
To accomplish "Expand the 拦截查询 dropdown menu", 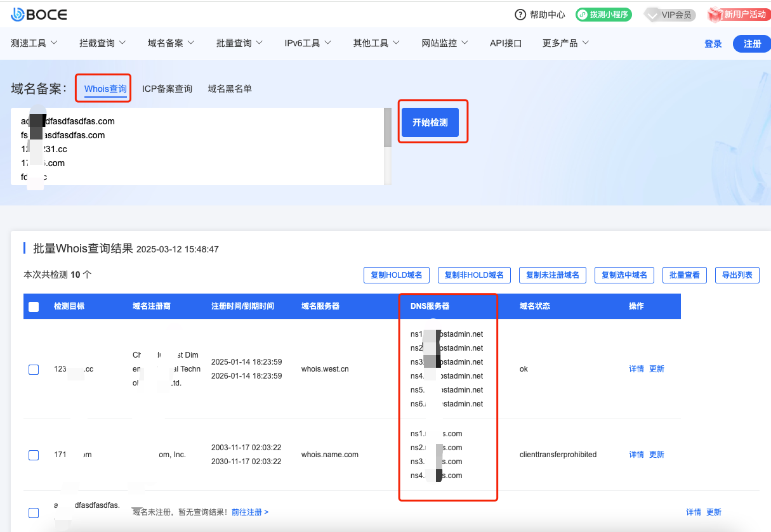I will 102,43.
